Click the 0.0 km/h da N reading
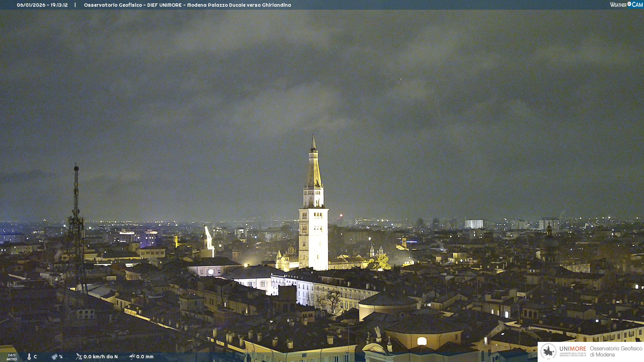 (101, 357)
